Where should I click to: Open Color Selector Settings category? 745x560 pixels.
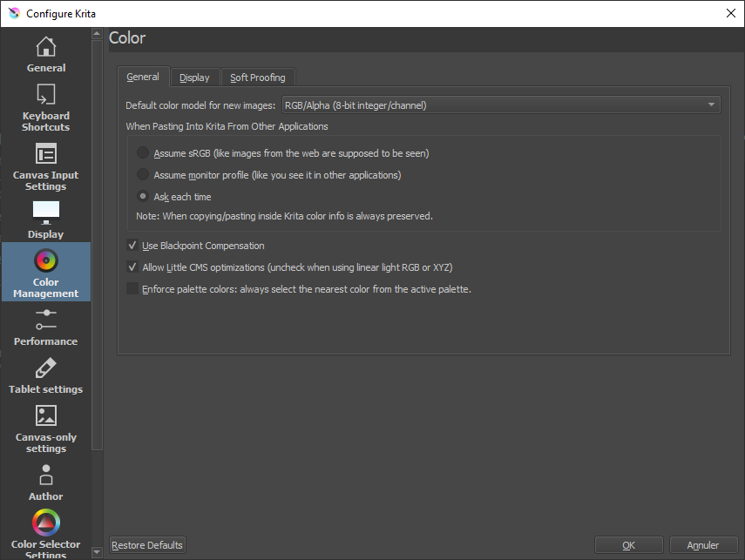coord(45,531)
